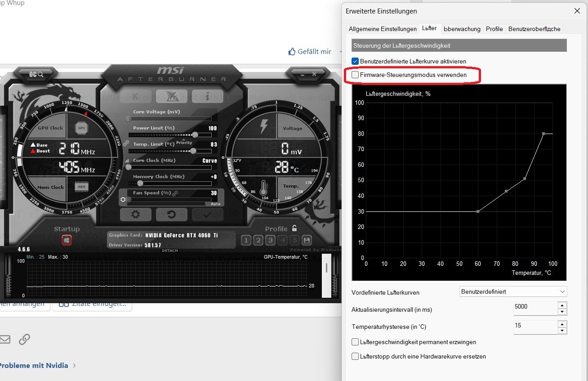Open the Profile tab in settings
This screenshot has width=588, height=381.
[x=494, y=29]
